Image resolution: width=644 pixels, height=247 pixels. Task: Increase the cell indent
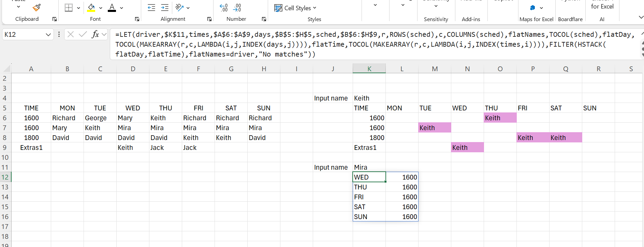pyautogui.click(x=165, y=7)
